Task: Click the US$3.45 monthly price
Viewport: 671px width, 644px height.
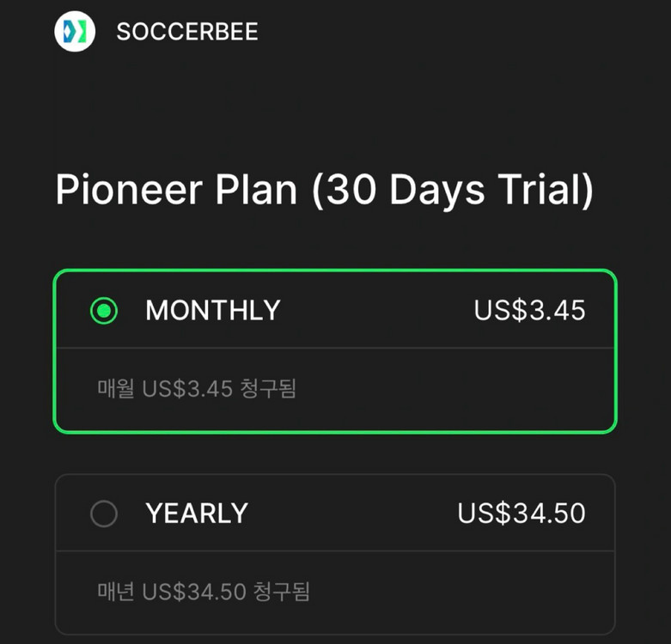Action: [x=529, y=311]
